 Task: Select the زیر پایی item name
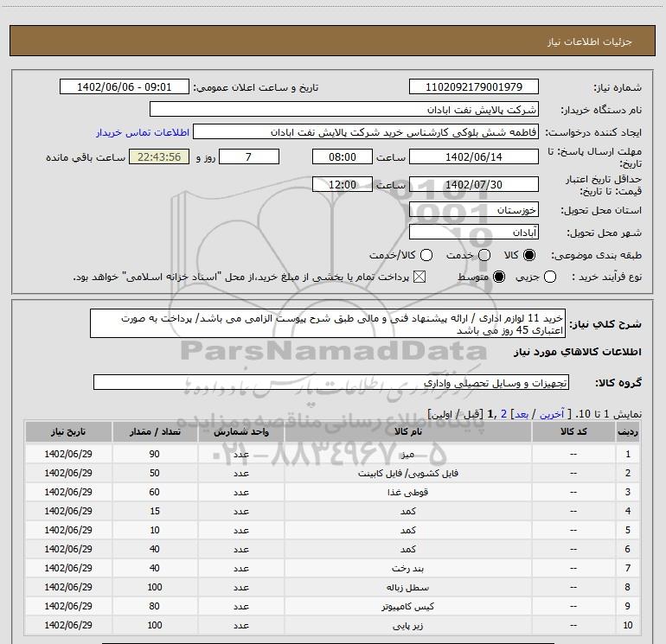[407, 625]
